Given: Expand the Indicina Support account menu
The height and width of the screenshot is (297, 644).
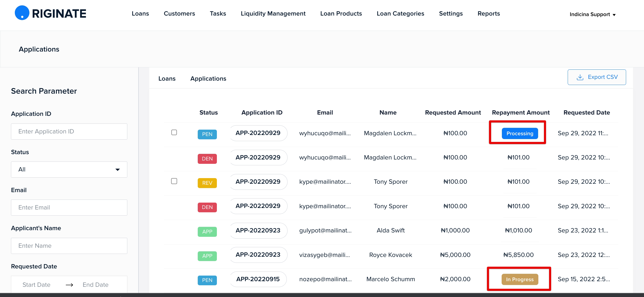Looking at the screenshot, I should click(x=592, y=14).
